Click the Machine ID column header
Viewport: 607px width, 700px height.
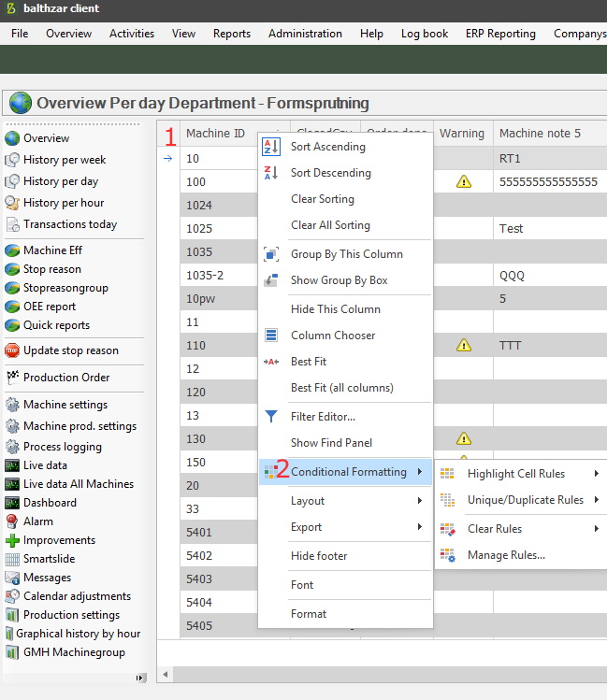pyautogui.click(x=216, y=134)
